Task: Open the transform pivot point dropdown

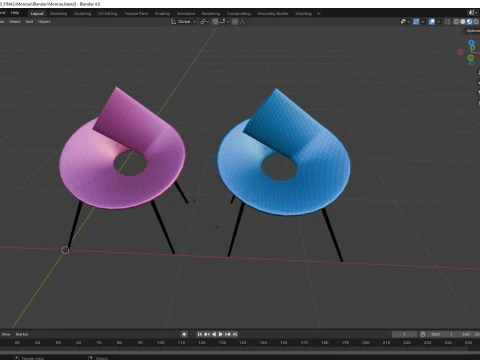Action: pos(204,22)
